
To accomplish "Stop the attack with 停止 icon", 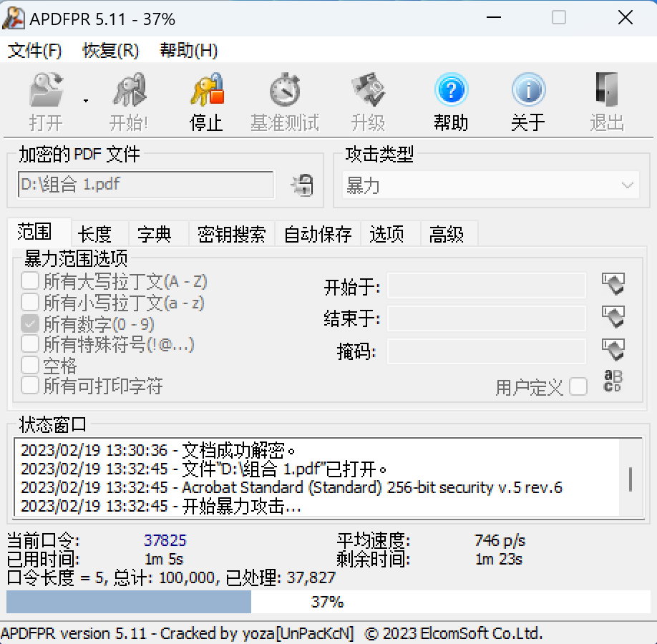I will (x=207, y=89).
